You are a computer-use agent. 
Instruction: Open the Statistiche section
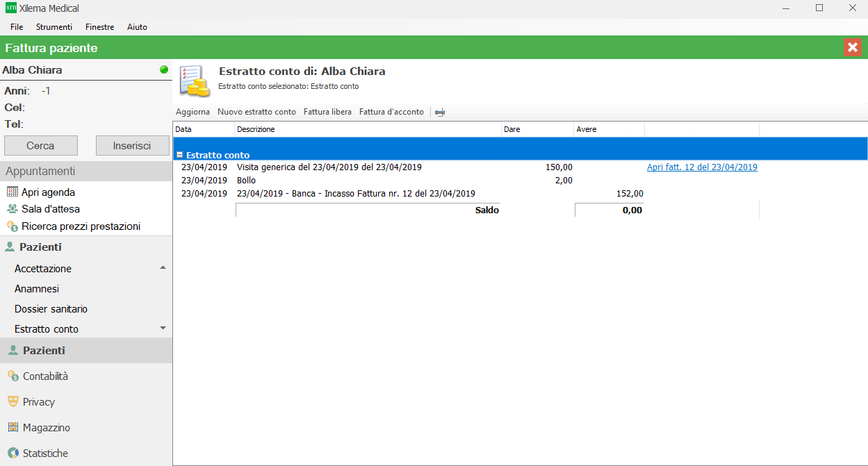point(86,453)
